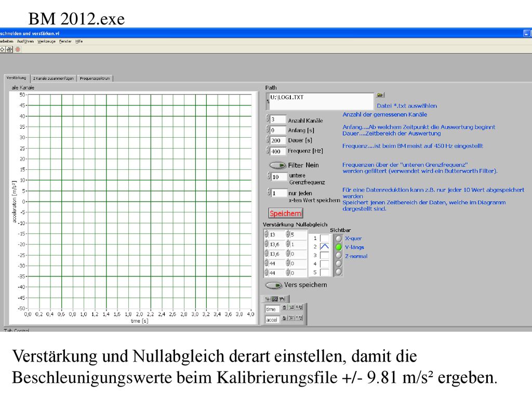Screen dimensions: 532x399
Task: Toggle the Vers speichern switch
Action: coord(273,285)
